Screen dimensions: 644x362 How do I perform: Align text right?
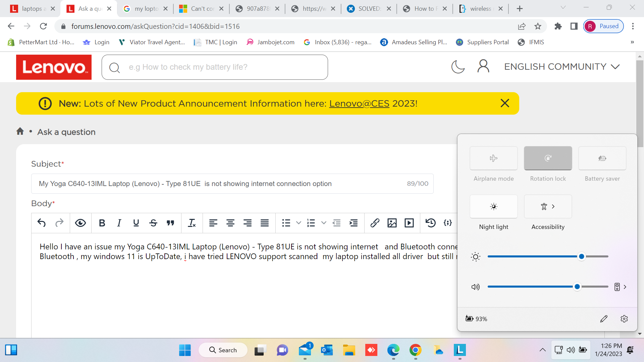(x=248, y=223)
